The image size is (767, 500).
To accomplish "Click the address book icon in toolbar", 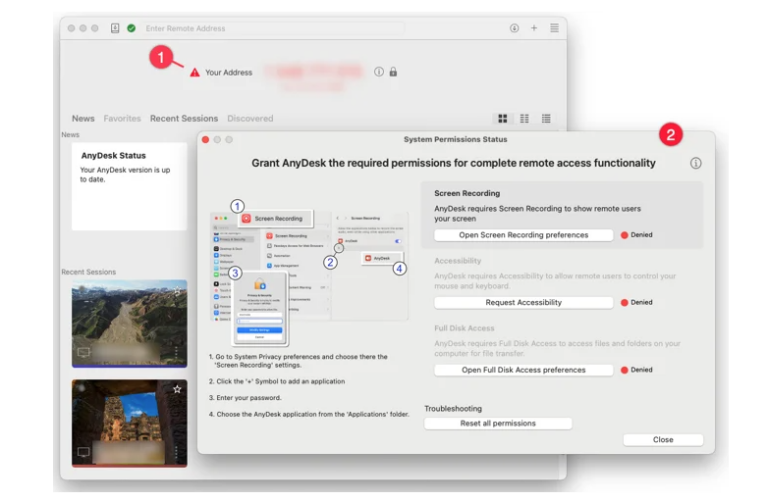I will 115,28.
